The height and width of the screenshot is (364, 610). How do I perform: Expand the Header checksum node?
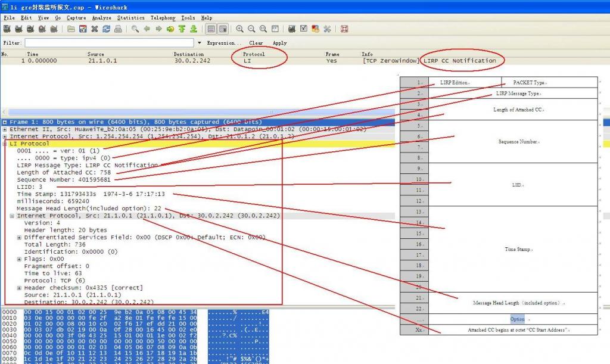pyautogui.click(x=19, y=288)
